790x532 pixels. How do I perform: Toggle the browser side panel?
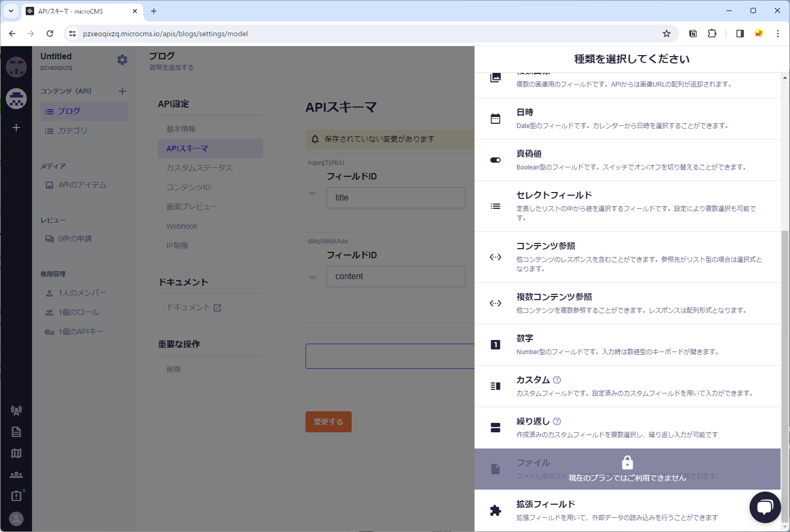point(740,34)
